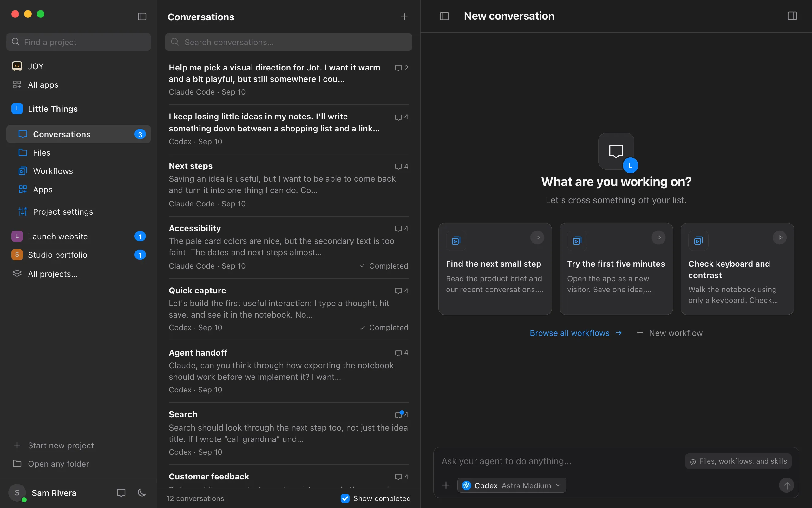The image size is (812, 508).
Task: Open the JOY app entry
Action: pos(79,66)
